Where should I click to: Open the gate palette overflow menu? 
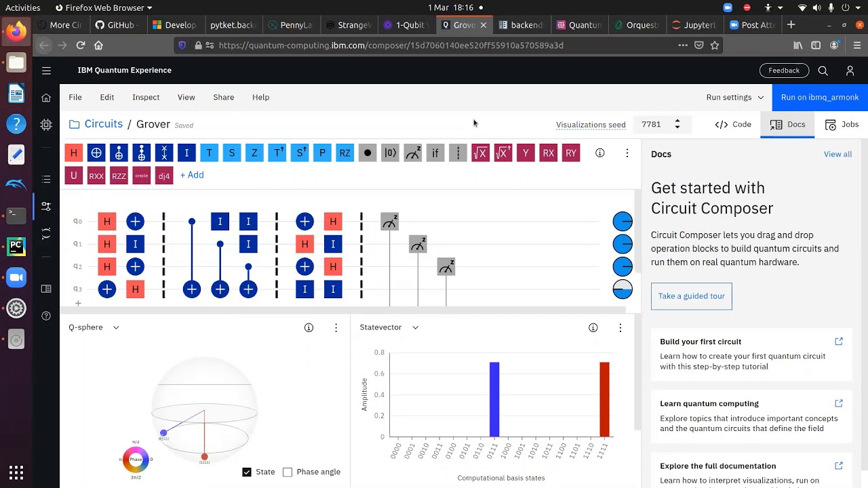pos(627,153)
